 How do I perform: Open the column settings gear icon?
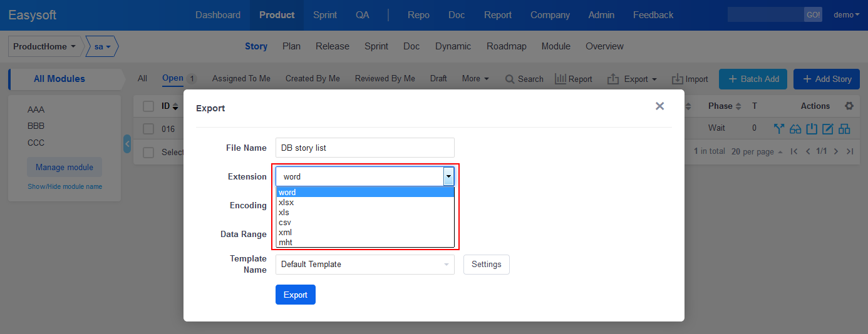click(849, 106)
